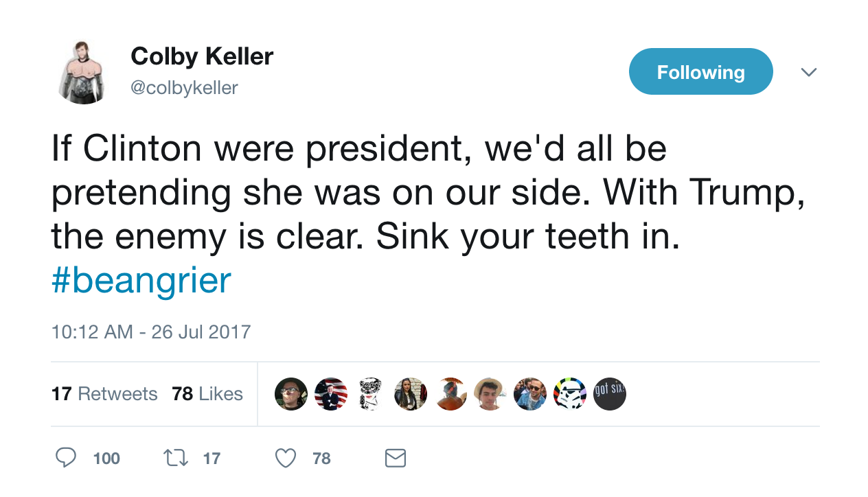Toggle the Following button to unfollow
This screenshot has width=868, height=497.
[701, 71]
